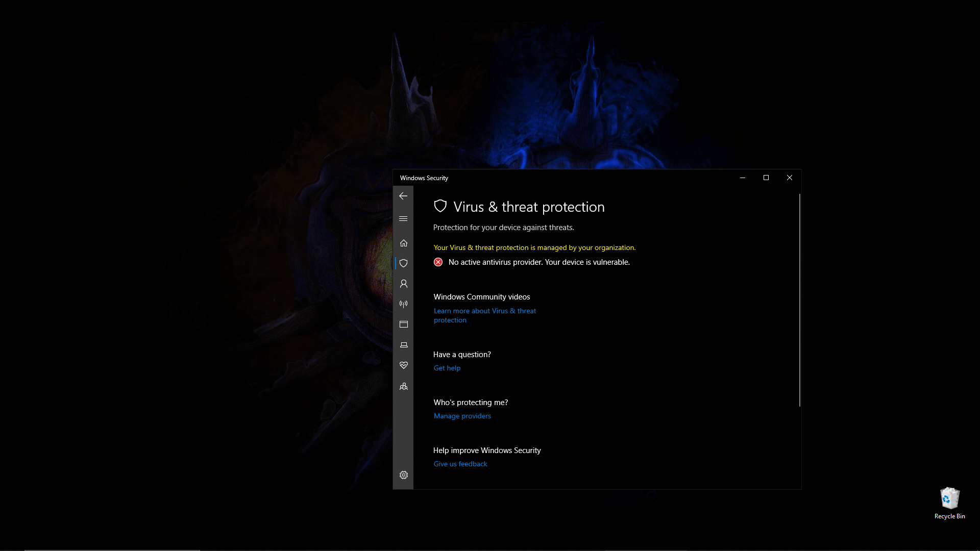Minimize the Windows Security window
This screenshot has height=551, width=980.
click(x=743, y=178)
